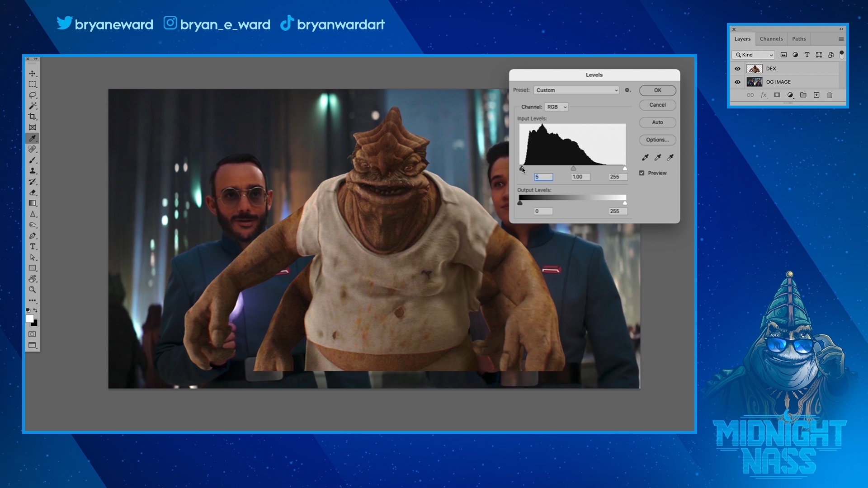Hide the OG IMAGE layer
Screen dimensions: 868x488
point(737,82)
